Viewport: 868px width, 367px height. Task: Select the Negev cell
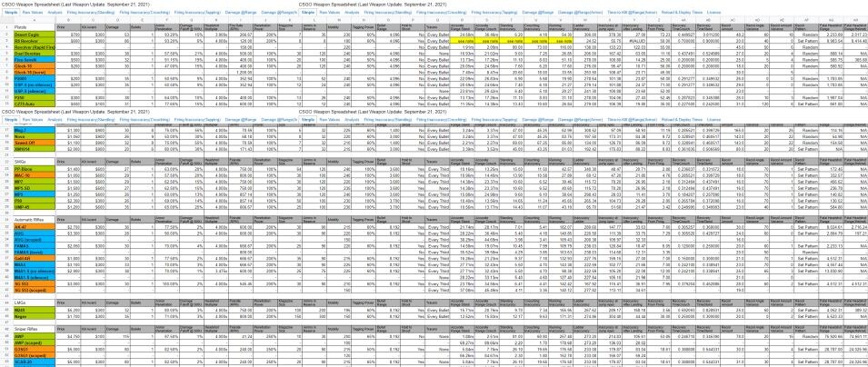[x=34, y=317]
